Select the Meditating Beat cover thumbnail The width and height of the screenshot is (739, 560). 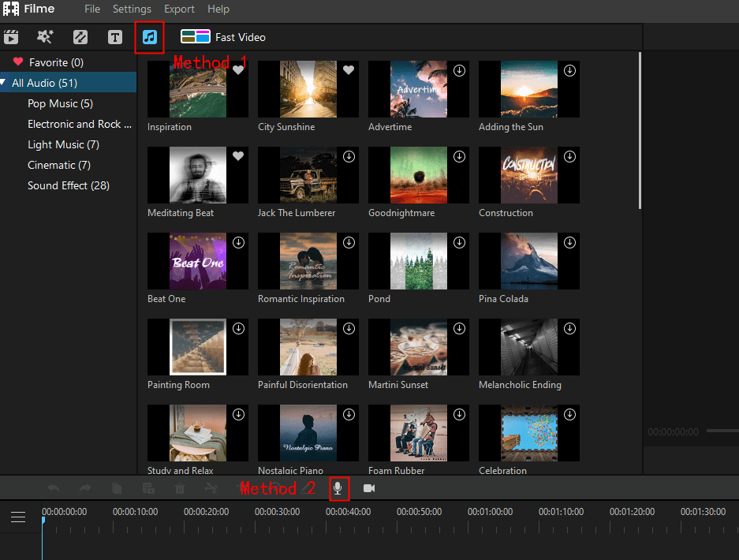[198, 175]
